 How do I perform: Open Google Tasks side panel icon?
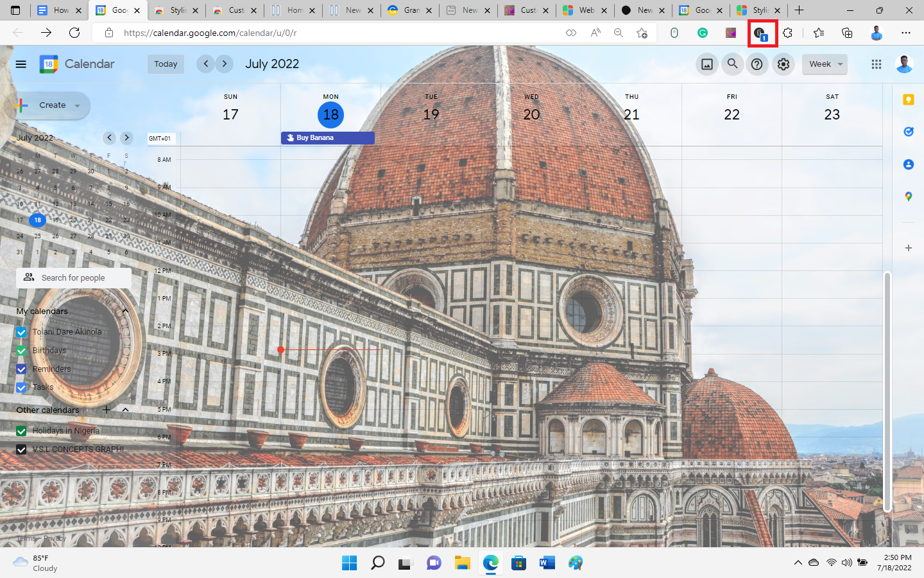tap(908, 132)
